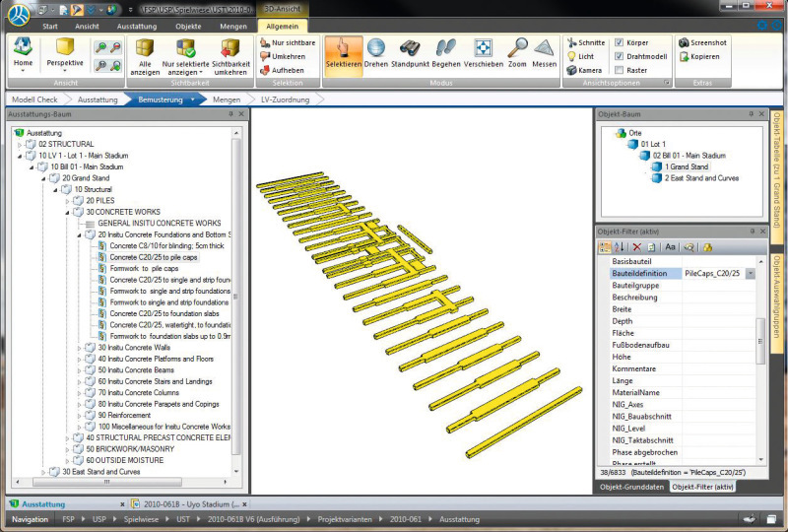Viewport: 788px width, 532px height.
Task: Open the Bauteildefinition value dropdown
Action: [x=751, y=273]
